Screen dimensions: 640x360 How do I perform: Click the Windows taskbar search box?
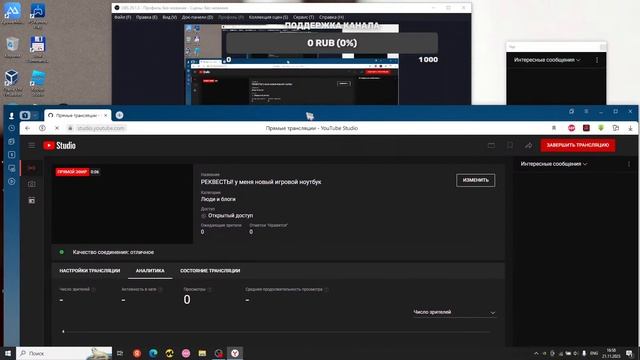pyautogui.click(x=64, y=353)
